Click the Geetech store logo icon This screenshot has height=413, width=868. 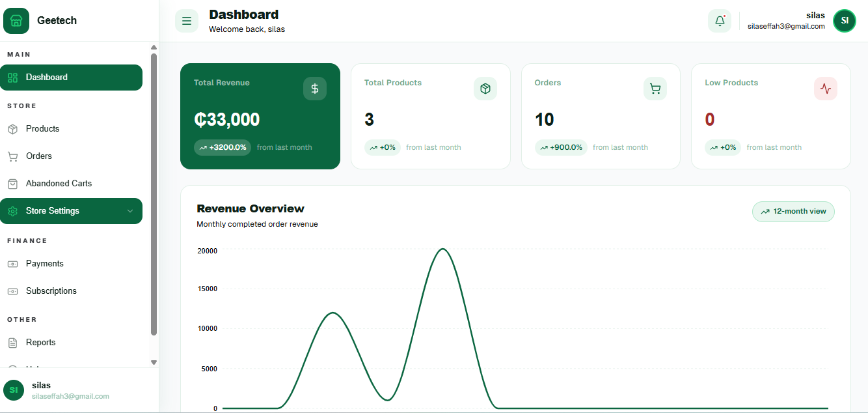16,21
